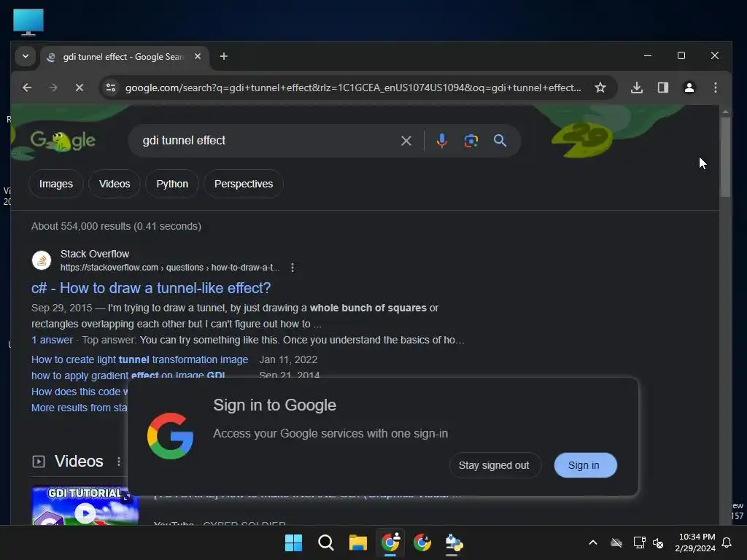Select This PC desktop icon
The image size is (747, 560).
pos(28,22)
